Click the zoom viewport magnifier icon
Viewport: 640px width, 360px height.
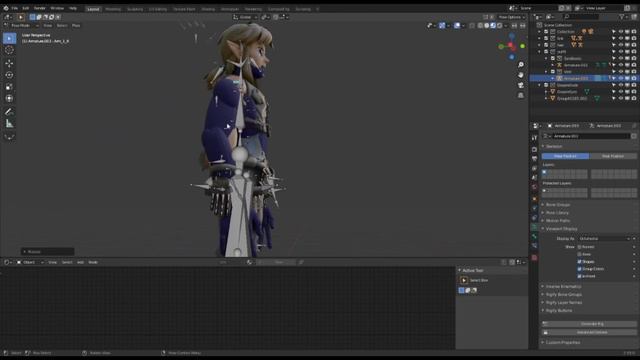521,65
